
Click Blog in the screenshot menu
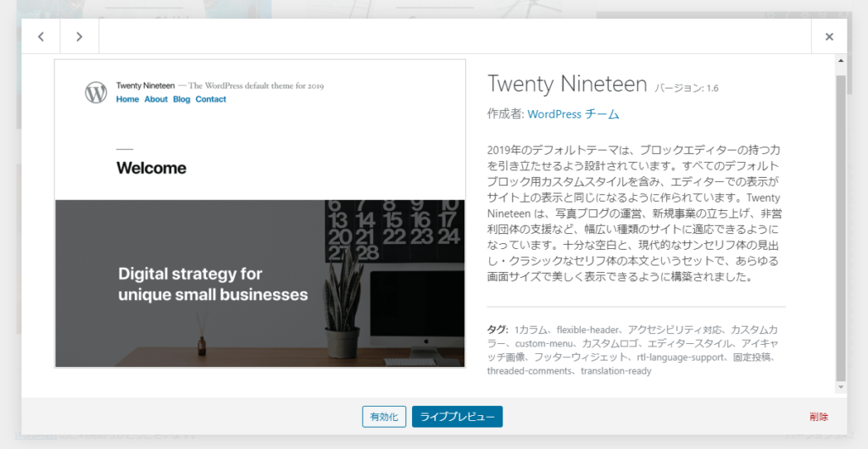pos(181,99)
